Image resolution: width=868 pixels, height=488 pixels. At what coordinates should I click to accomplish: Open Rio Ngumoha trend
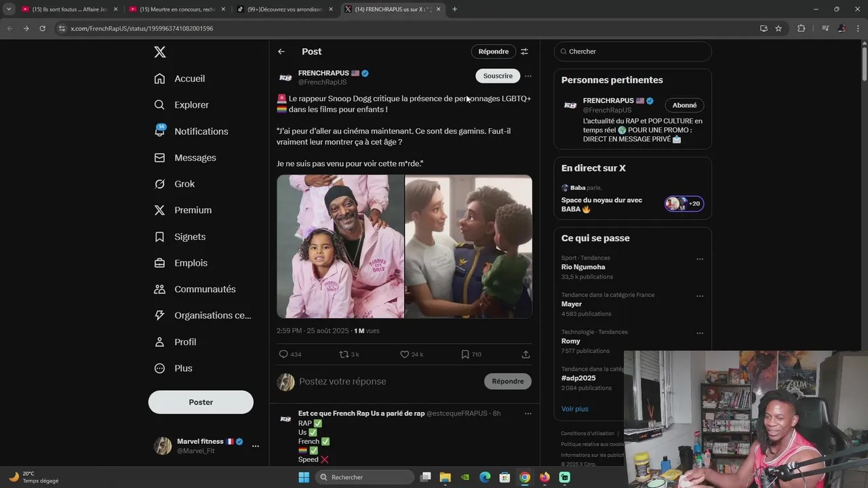click(x=583, y=267)
